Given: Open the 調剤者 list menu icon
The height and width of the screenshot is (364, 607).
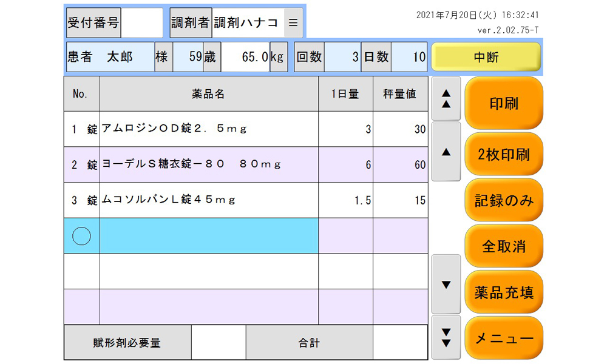Looking at the screenshot, I should [x=293, y=23].
